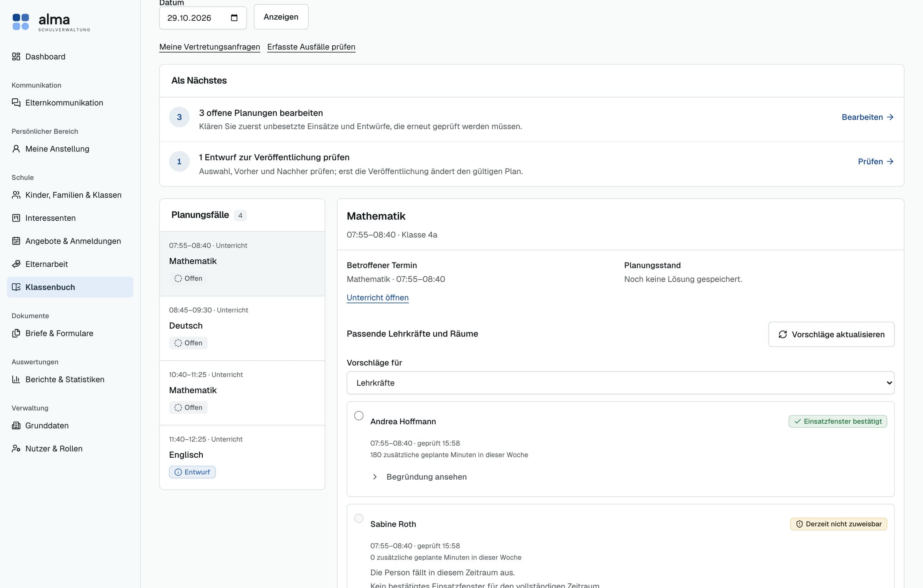The image size is (923, 588).
Task: Click Bearbeiten for offene Planungen
Action: point(868,117)
